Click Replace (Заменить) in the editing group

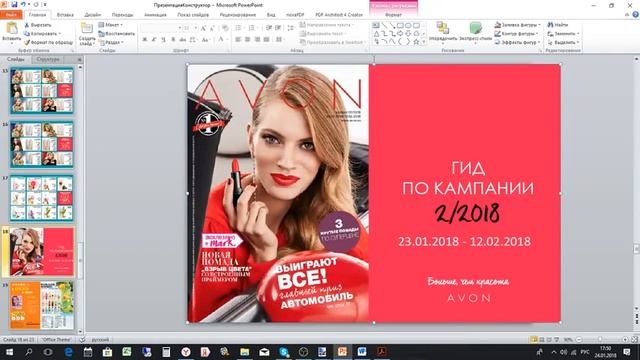click(563, 33)
